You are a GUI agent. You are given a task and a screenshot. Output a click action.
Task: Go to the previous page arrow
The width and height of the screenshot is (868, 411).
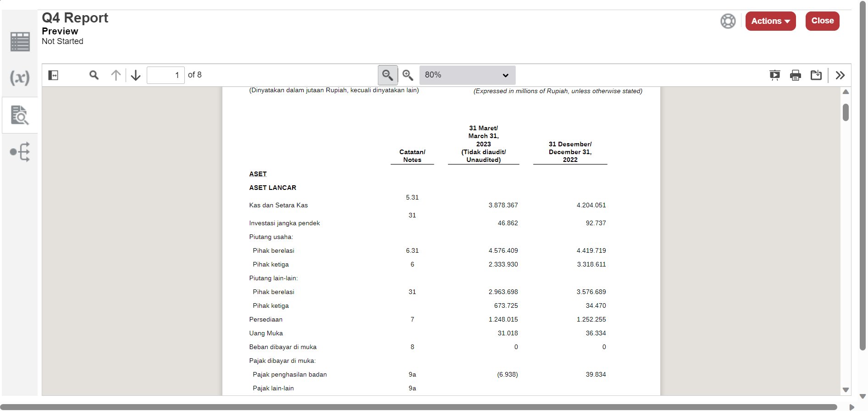(x=116, y=75)
